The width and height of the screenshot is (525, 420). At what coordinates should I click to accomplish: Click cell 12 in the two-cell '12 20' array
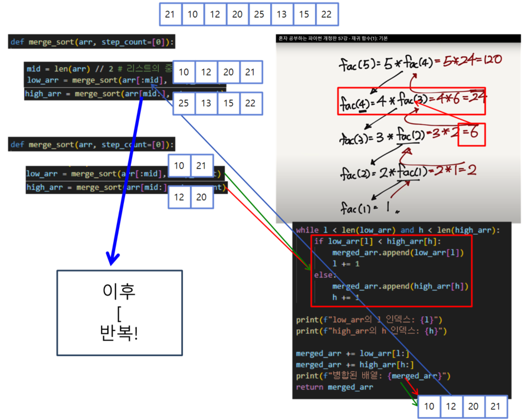(179, 197)
